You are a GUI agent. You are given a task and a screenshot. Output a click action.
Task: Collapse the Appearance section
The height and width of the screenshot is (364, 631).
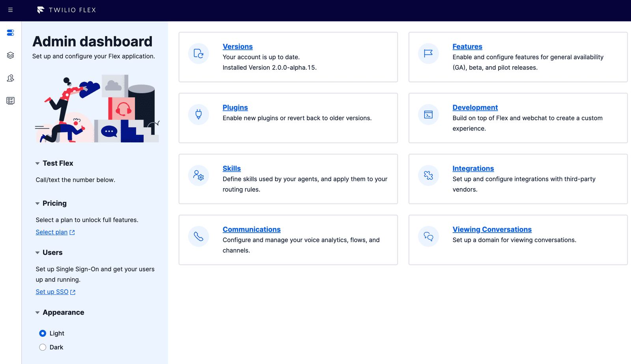pos(37,312)
